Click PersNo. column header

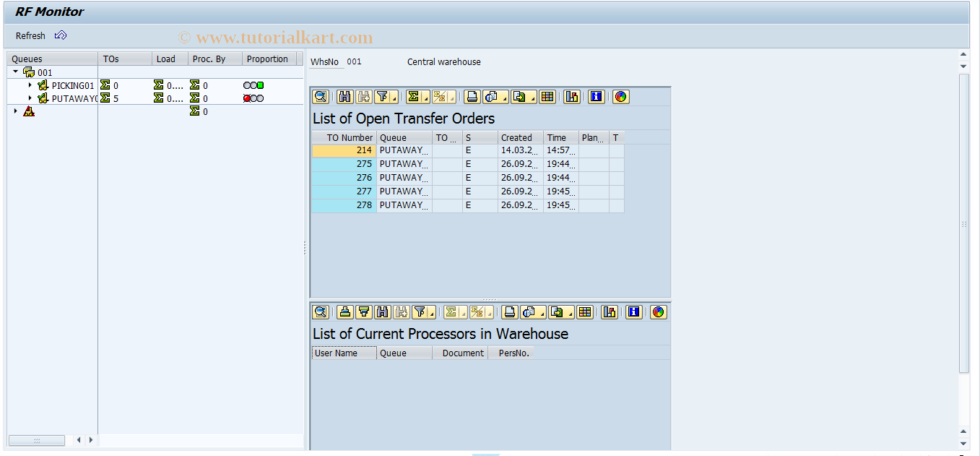[x=511, y=353]
